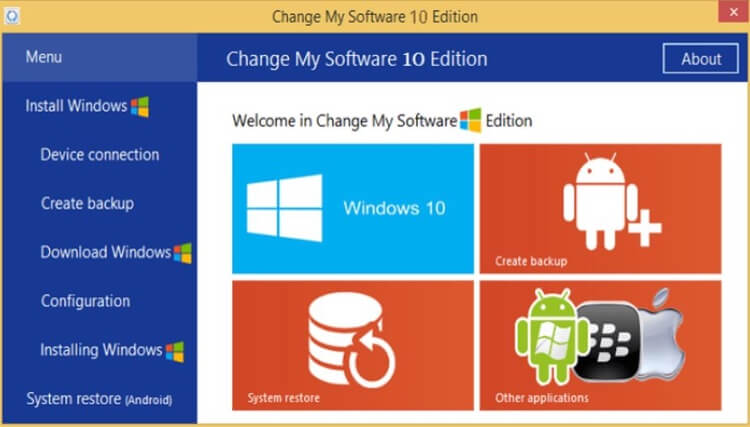This screenshot has width=750, height=427.
Task: Click the app icon in title bar
Action: coord(13,16)
